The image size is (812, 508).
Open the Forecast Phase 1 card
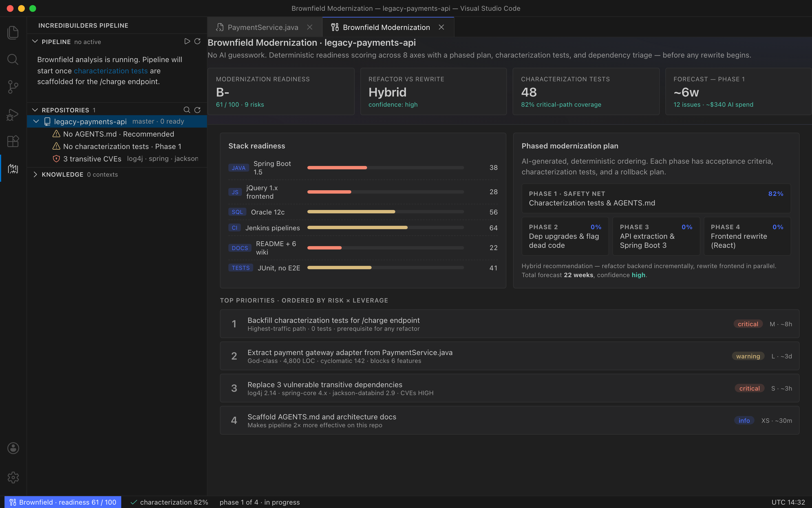point(738,91)
